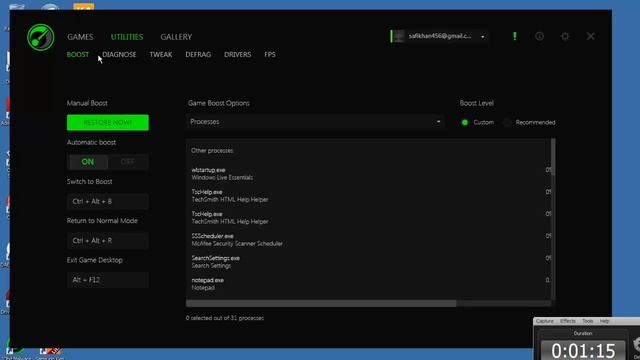The image size is (640, 360).
Task: Open the DIAGNOSE sub-tab
Action: [x=119, y=54]
